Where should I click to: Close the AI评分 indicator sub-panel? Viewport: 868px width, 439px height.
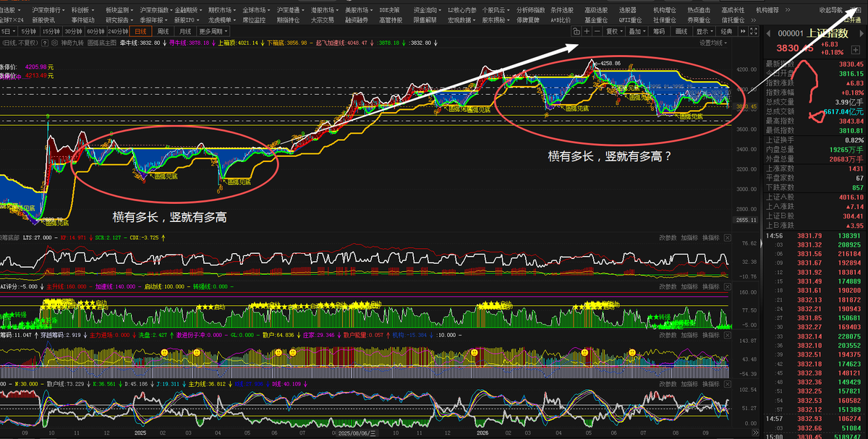tap(728, 286)
